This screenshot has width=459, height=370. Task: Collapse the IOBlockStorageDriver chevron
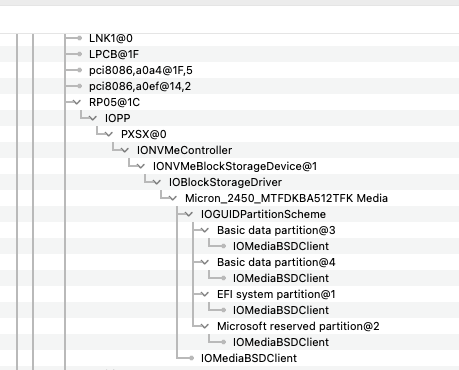tap(157, 182)
